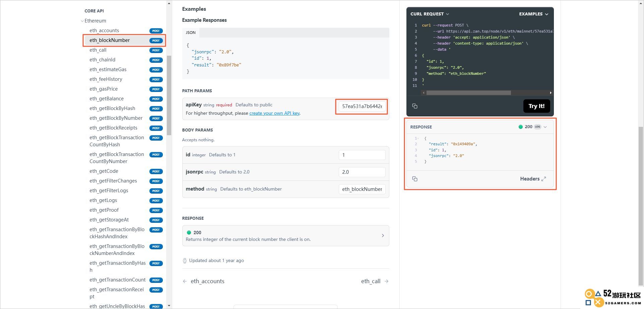Open eth_getStorageAt in sidebar
The height and width of the screenshot is (309, 644).
(124, 220)
